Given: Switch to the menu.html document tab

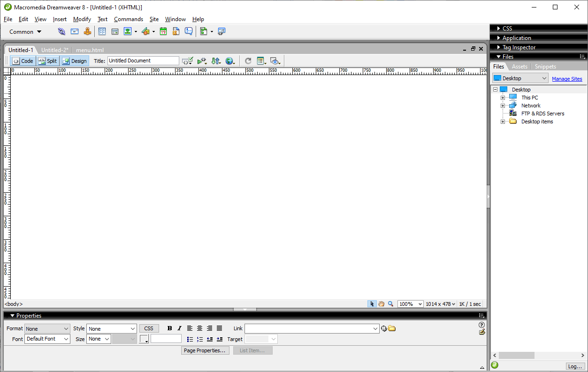Looking at the screenshot, I should click(90, 50).
